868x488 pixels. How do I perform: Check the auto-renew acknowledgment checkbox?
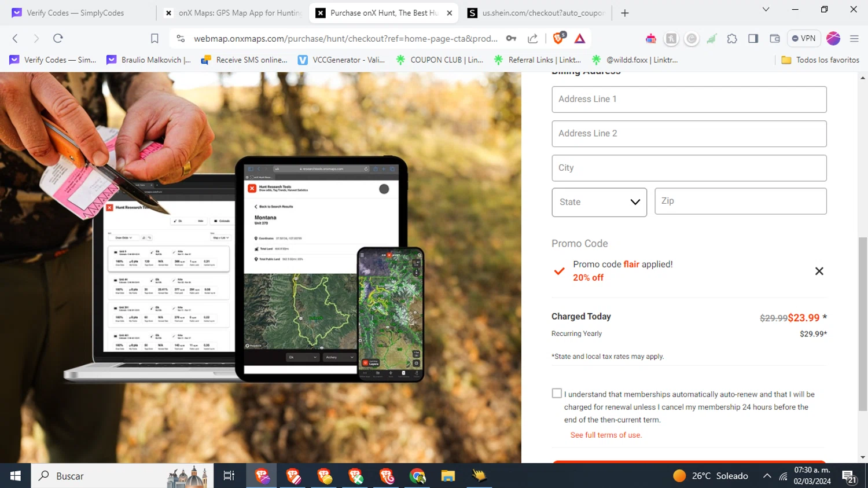click(x=557, y=393)
